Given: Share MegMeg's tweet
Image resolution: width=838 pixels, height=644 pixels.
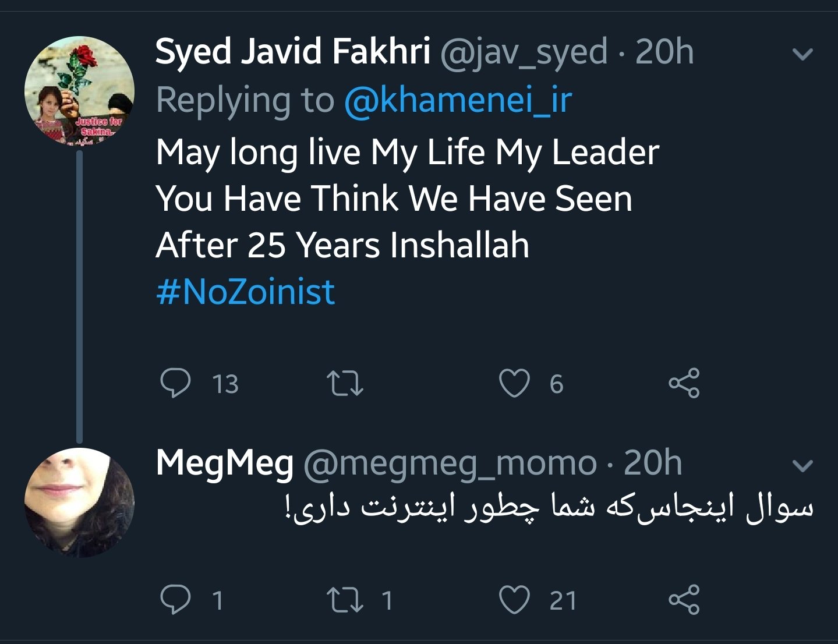Looking at the screenshot, I should click(684, 600).
